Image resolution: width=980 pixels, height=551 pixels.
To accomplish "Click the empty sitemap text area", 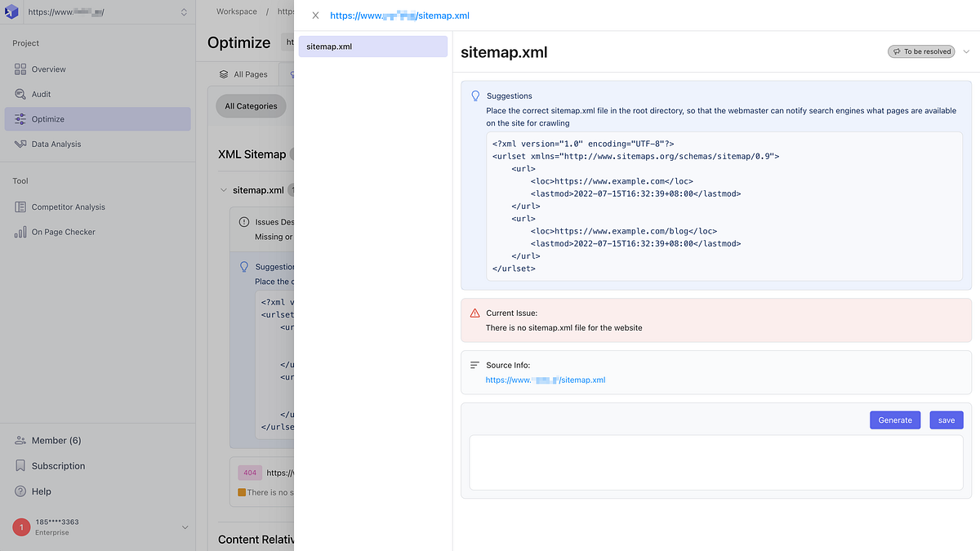I will tap(716, 463).
